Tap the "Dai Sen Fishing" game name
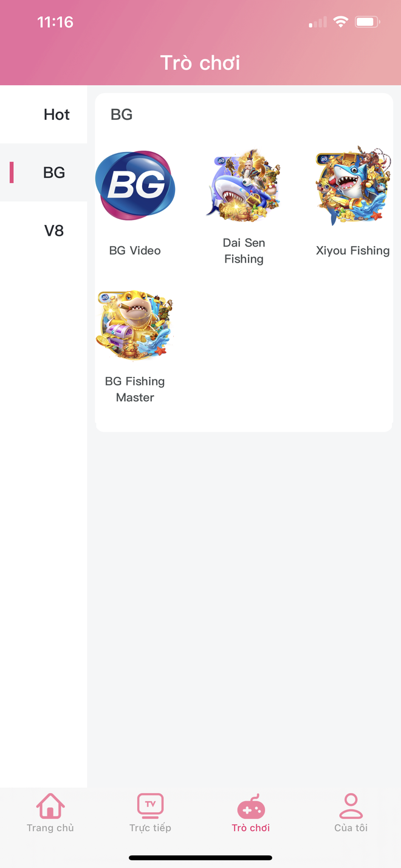This screenshot has height=868, width=401. 244,250
